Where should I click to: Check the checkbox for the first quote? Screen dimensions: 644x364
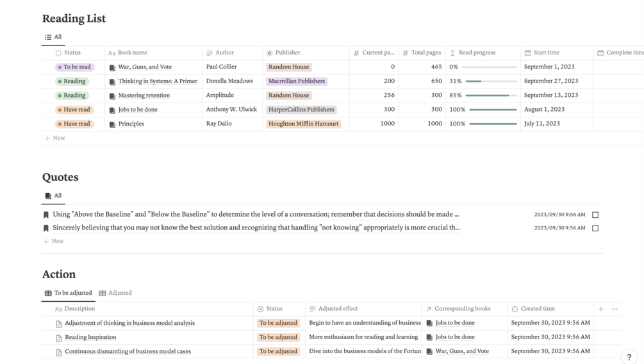click(x=595, y=215)
